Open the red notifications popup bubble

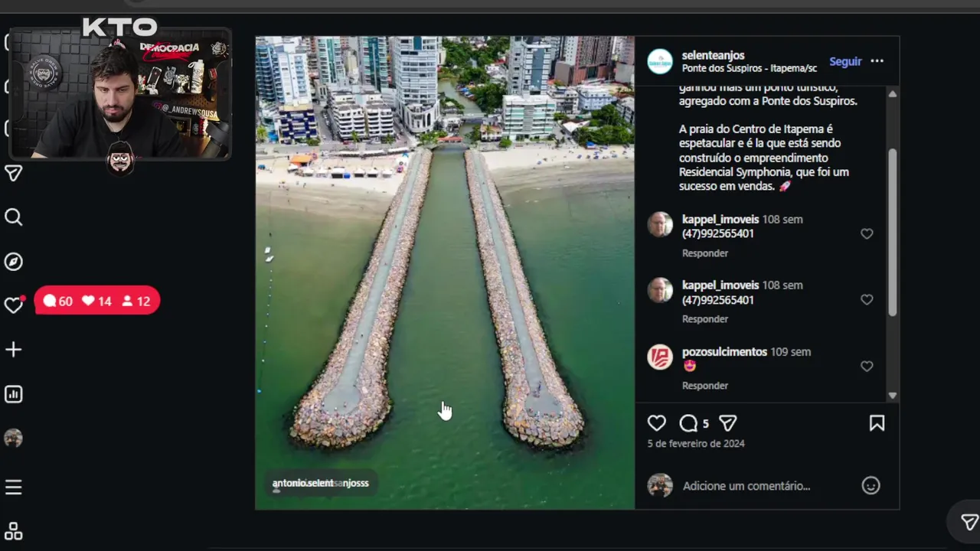96,302
